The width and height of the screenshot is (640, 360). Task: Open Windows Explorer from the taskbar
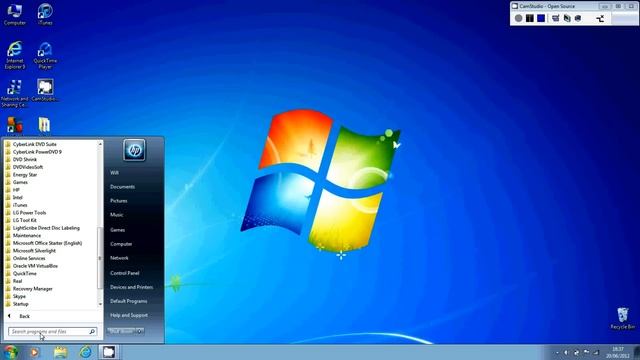(x=60, y=352)
